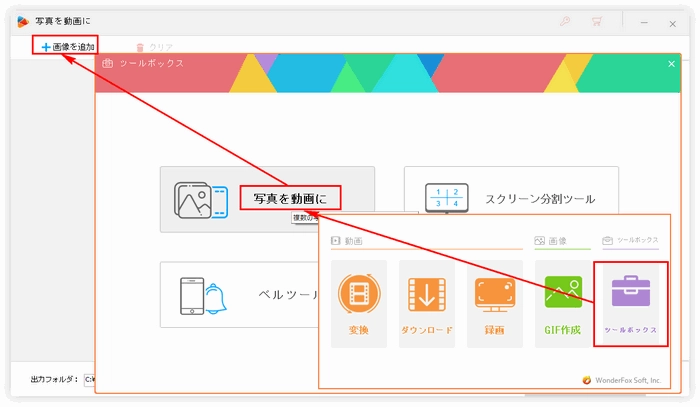Start the GIF作成 GIF maker
This screenshot has height=407, width=700.
click(x=562, y=297)
